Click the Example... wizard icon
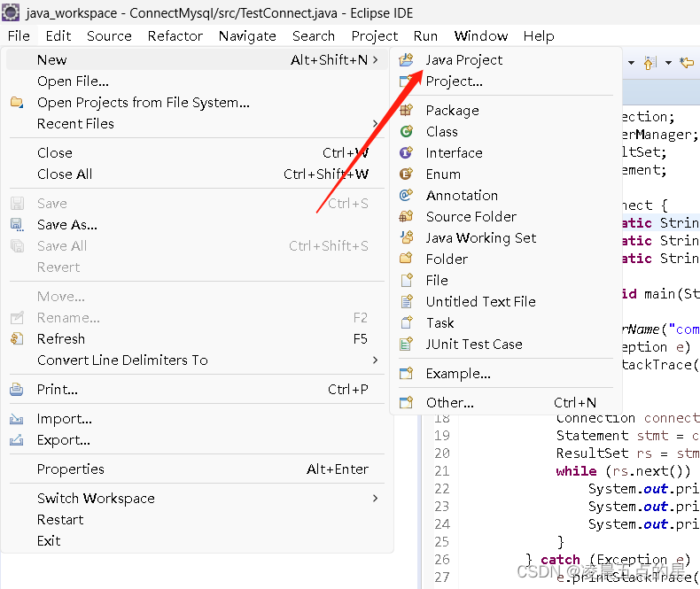Screen dimensions: 700x589 tap(406, 373)
